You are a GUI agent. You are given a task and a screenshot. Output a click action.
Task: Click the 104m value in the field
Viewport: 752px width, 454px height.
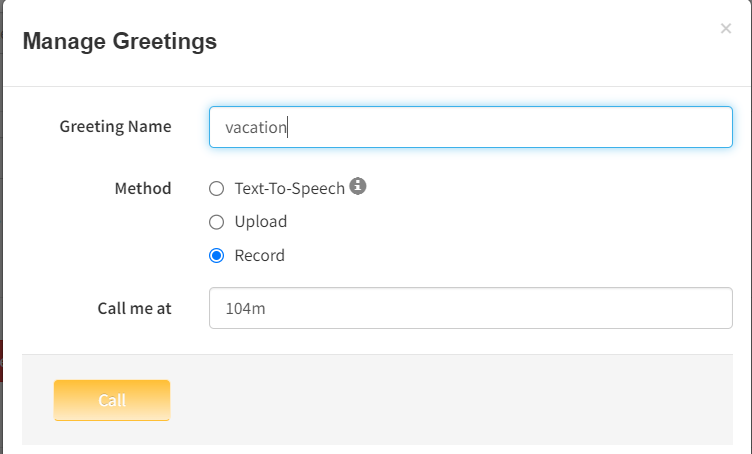(245, 309)
